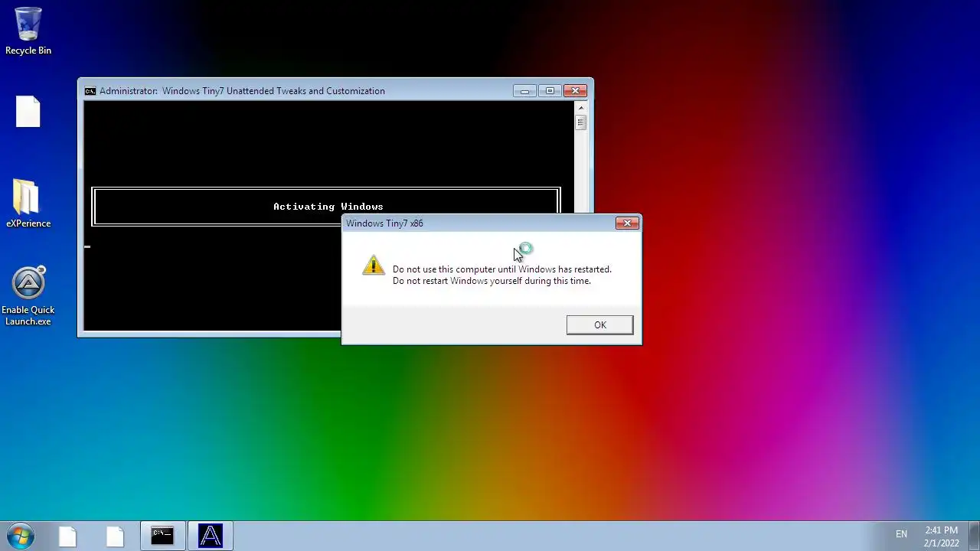Click the console scrollbar thumb
This screenshot has width=980, height=551.
pos(580,122)
